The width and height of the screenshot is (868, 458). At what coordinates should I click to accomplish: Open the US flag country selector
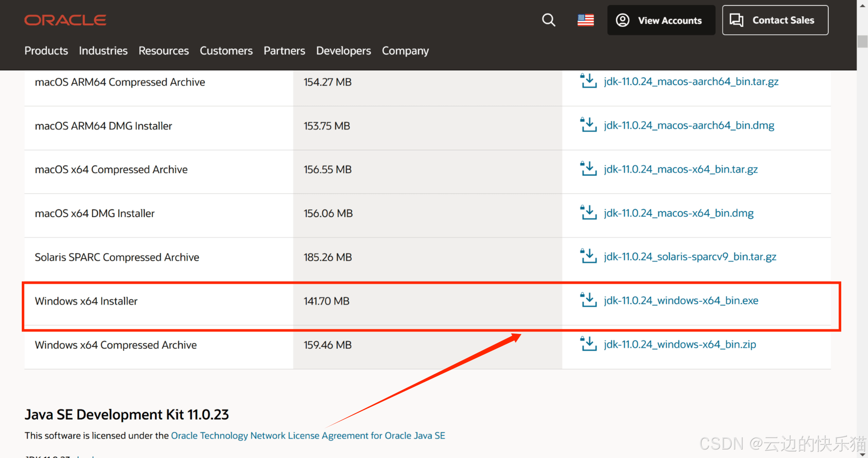click(585, 20)
